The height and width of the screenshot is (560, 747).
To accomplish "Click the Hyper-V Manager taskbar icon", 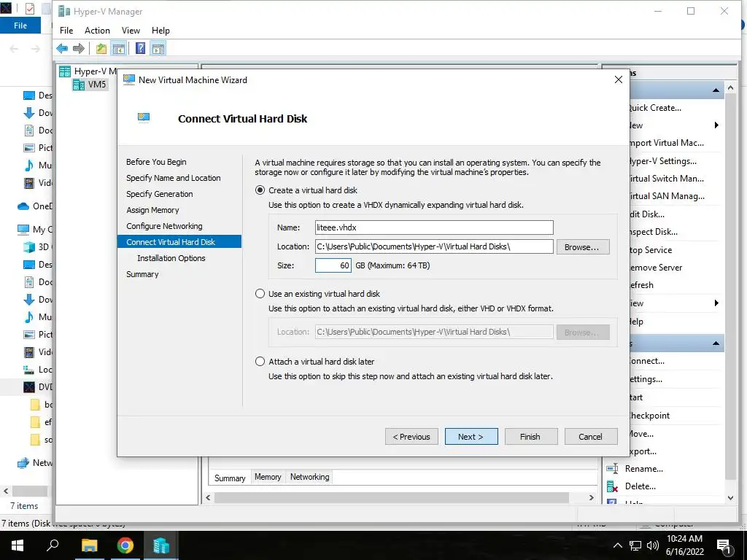I will click(161, 545).
